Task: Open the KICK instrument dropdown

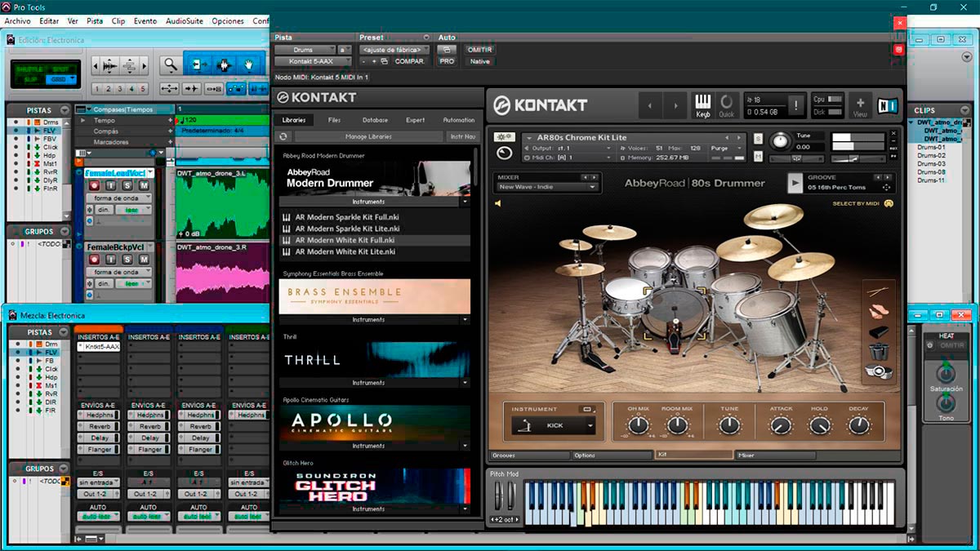Action: pos(554,425)
